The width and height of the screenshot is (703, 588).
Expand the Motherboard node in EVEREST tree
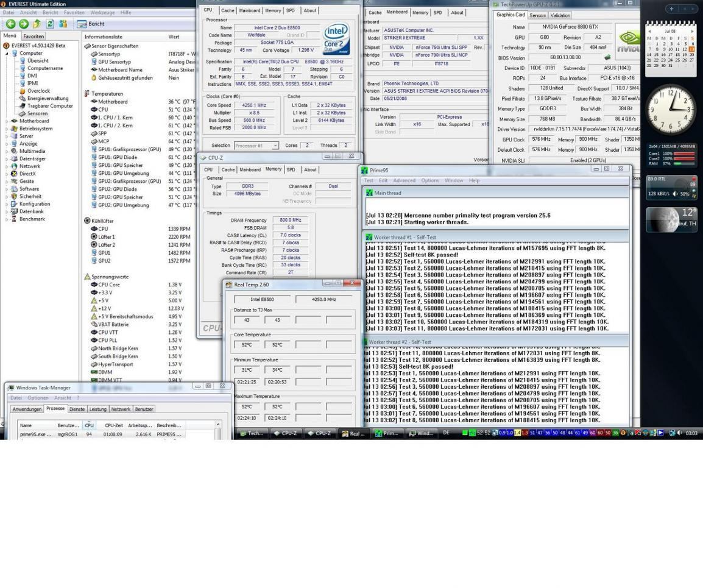point(7,121)
